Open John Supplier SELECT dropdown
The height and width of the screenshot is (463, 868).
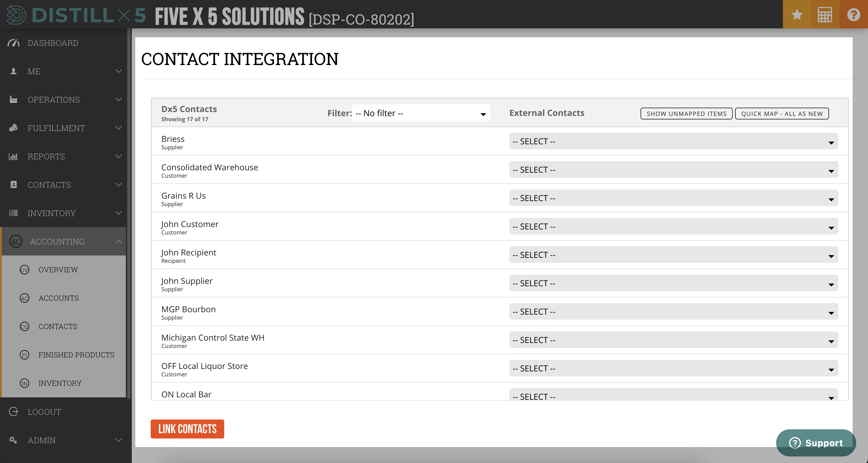[674, 283]
